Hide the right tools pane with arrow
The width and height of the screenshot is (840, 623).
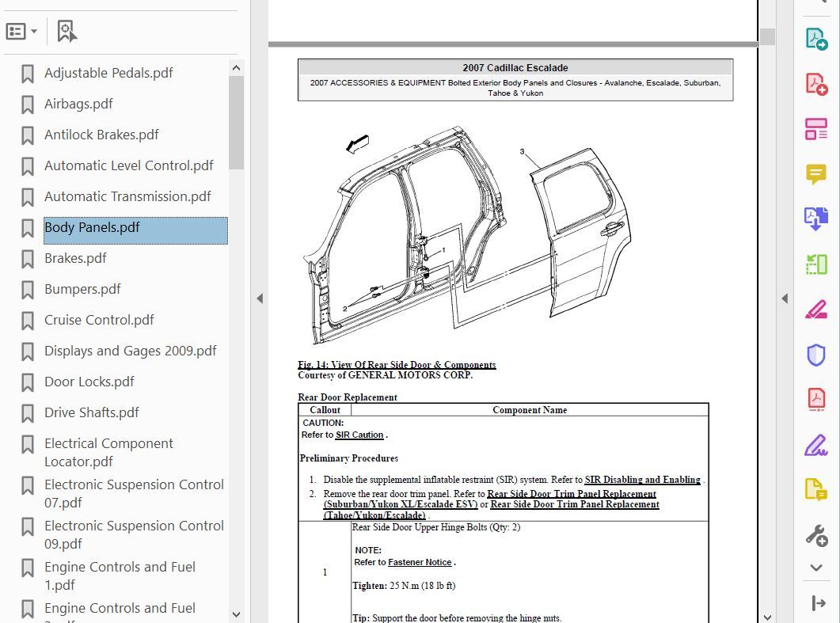tap(785, 298)
